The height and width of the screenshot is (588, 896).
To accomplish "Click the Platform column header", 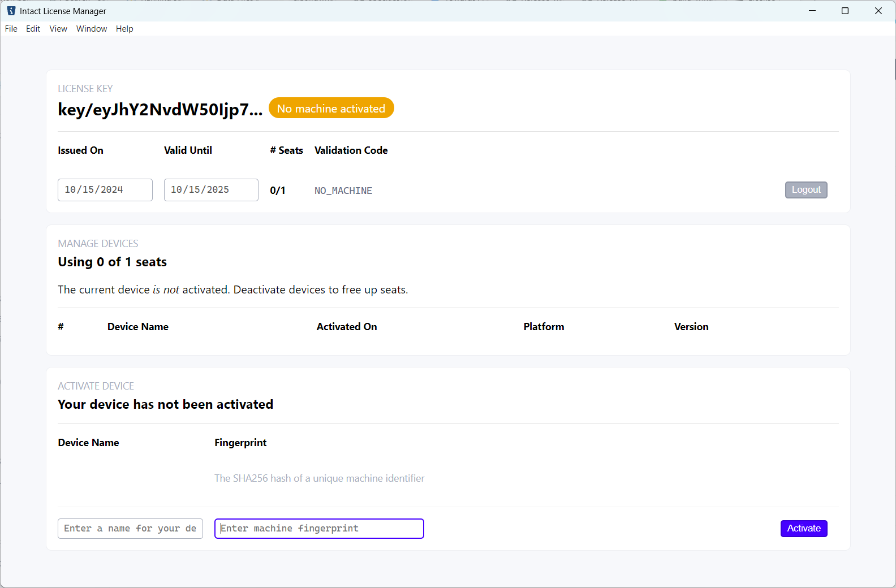I will [544, 327].
